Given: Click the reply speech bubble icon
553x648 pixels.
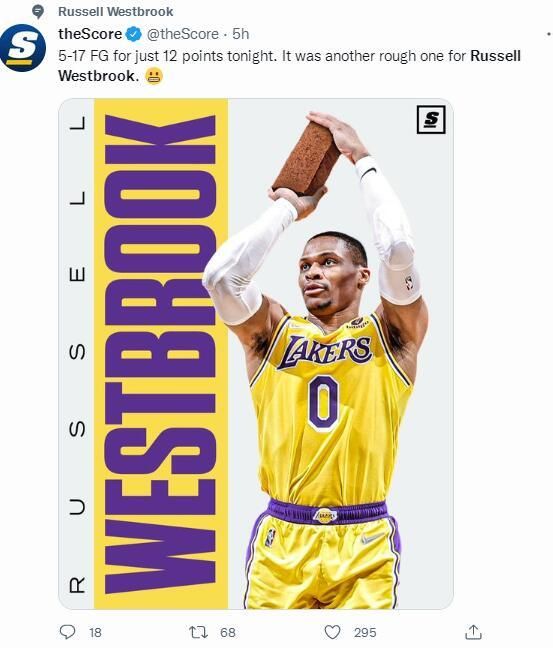Looking at the screenshot, I should coord(68,632).
